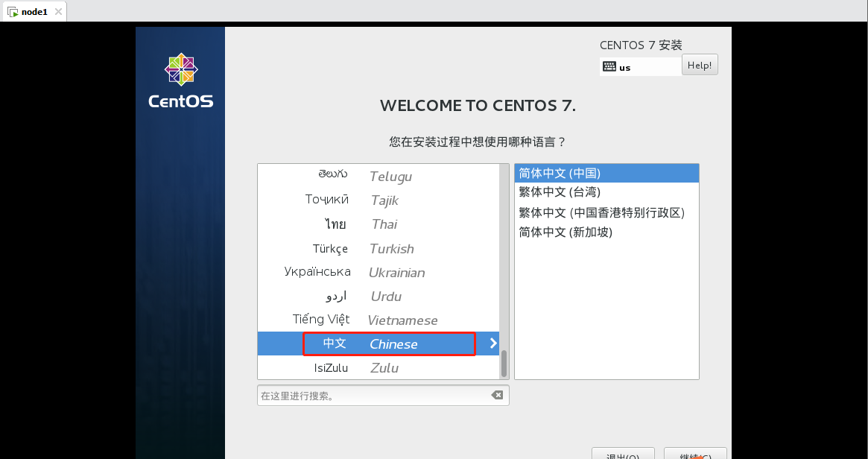
Task: Close the node1 tab
Action: pyautogui.click(x=58, y=12)
